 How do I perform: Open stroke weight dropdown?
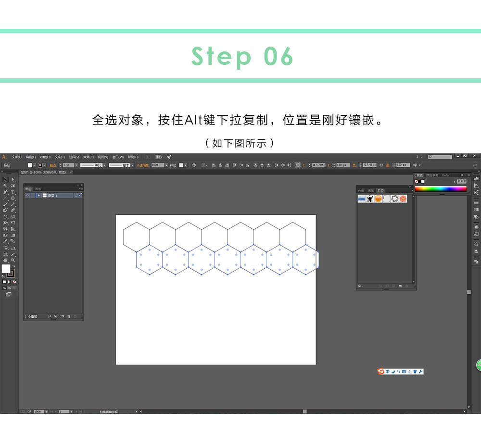click(x=76, y=165)
